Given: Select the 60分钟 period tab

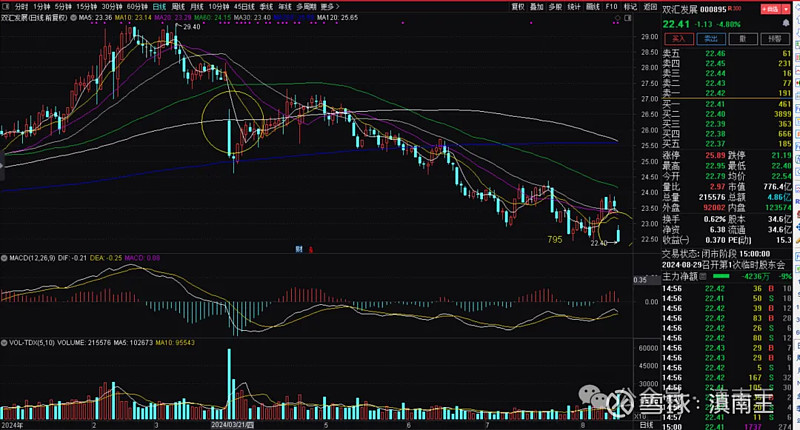Looking at the screenshot, I should (x=137, y=7).
